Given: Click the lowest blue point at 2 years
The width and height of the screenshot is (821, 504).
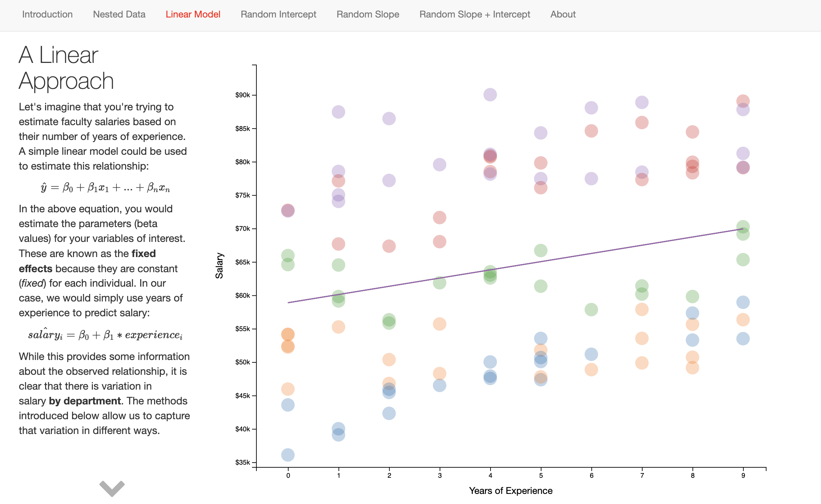Looking at the screenshot, I should [389, 413].
